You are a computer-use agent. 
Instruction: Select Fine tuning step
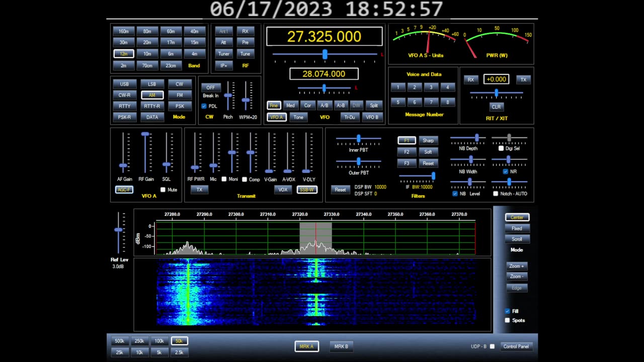click(273, 105)
